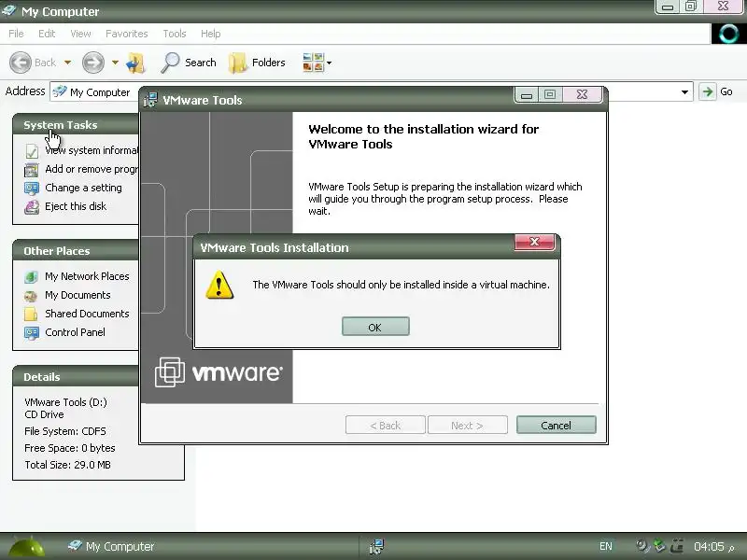Click the My Documents icon
This screenshot has width=747, height=560.
(31, 296)
